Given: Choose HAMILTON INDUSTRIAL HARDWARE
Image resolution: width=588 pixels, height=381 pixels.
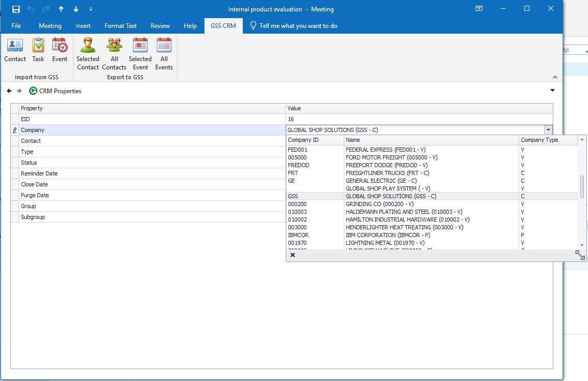Looking at the screenshot, I should 432,219.
